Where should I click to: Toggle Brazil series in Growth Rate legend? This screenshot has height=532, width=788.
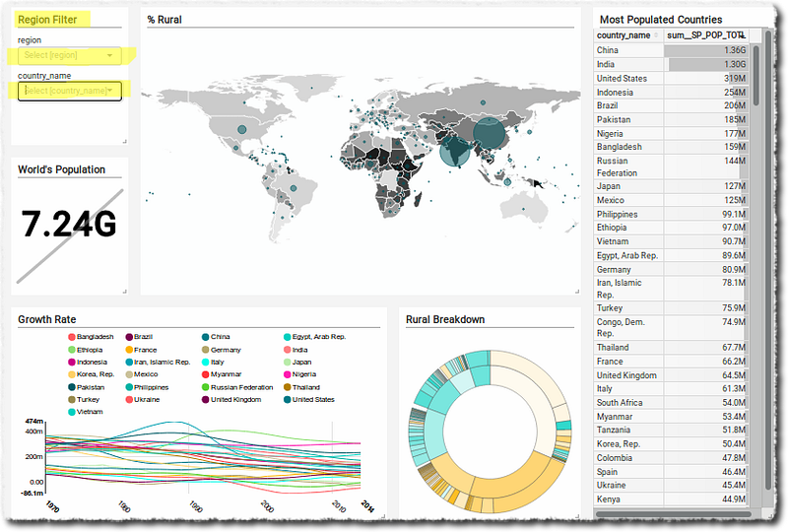[x=139, y=337]
